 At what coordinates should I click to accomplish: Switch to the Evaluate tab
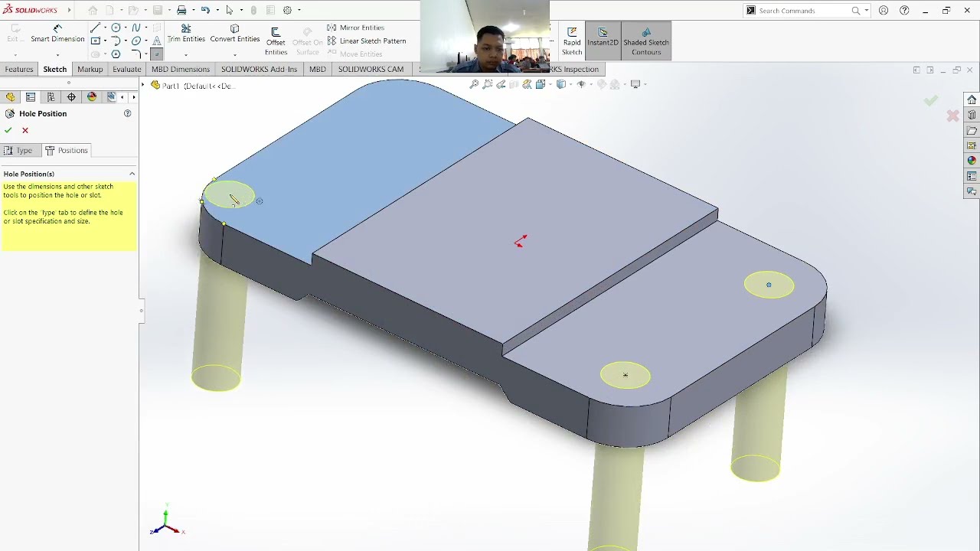point(126,69)
